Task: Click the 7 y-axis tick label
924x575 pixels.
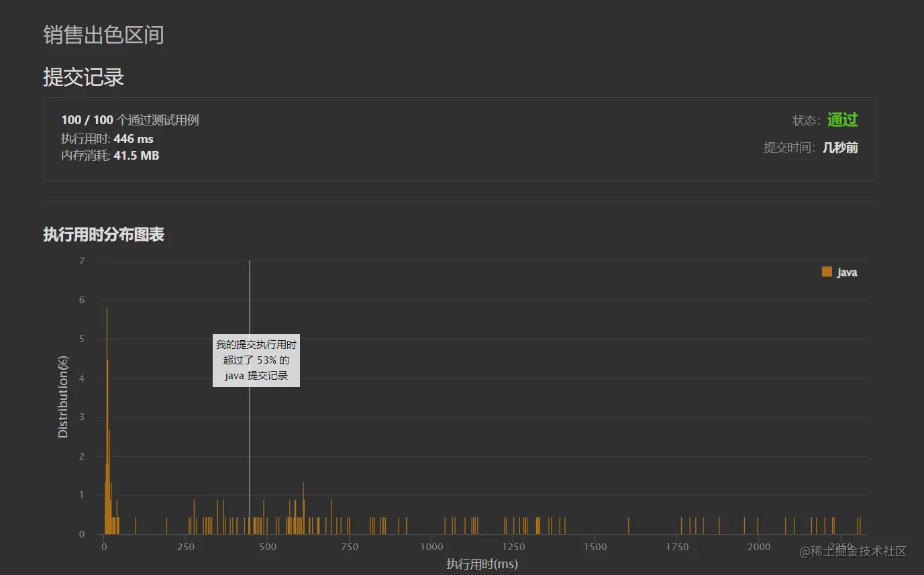Action: 82,261
